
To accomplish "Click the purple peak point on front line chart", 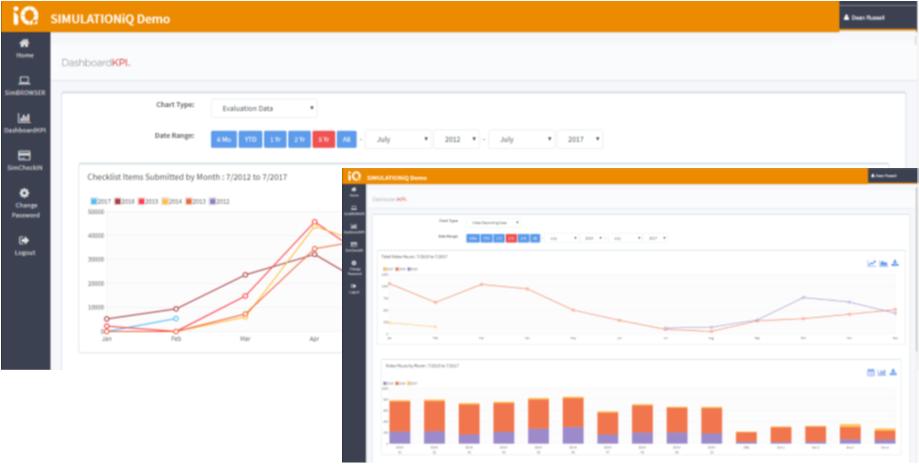I will [804, 297].
